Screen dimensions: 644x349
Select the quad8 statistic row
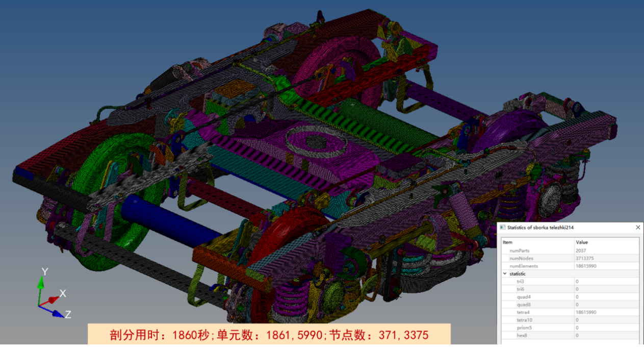[x=523, y=305]
